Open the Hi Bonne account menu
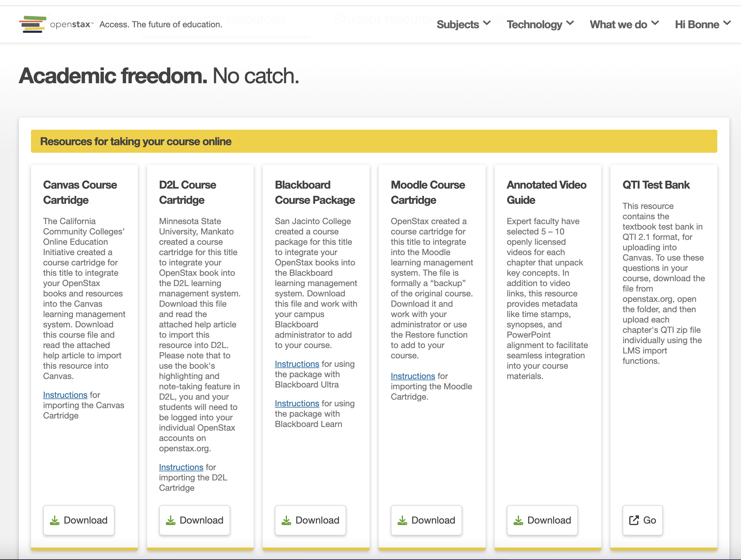Viewport: 741px width, 560px height. pyautogui.click(x=702, y=25)
